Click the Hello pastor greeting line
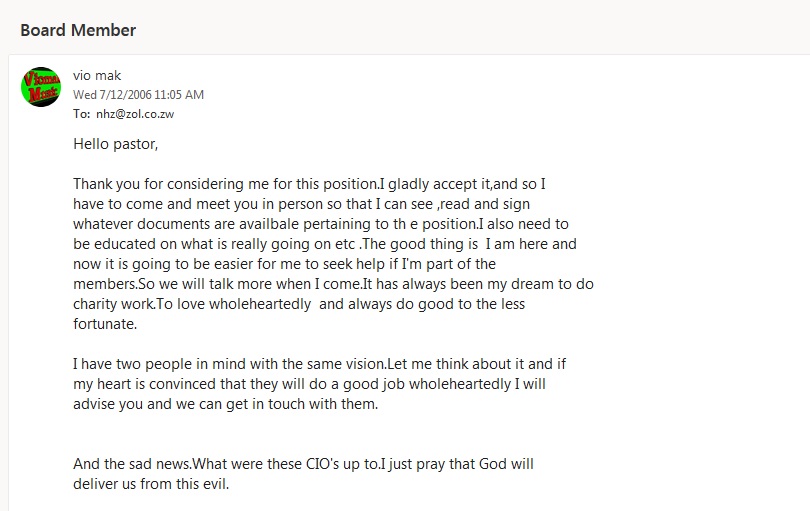 (x=116, y=144)
